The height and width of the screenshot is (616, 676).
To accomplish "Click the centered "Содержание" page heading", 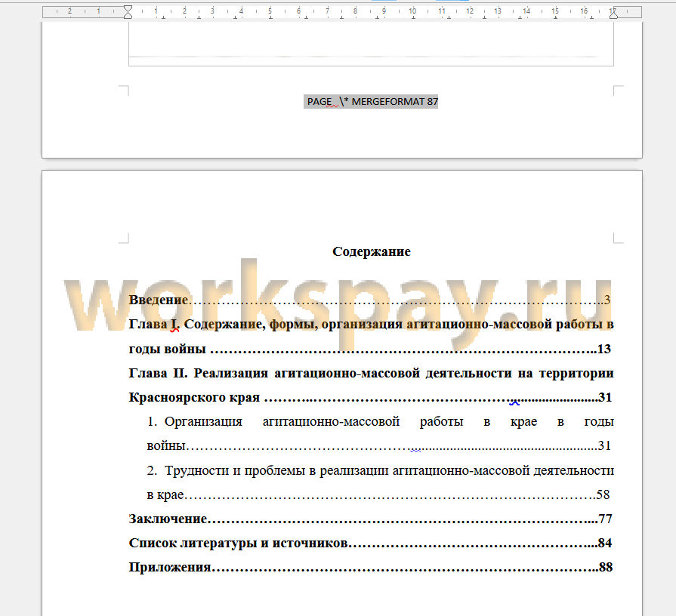I will pos(371,251).
